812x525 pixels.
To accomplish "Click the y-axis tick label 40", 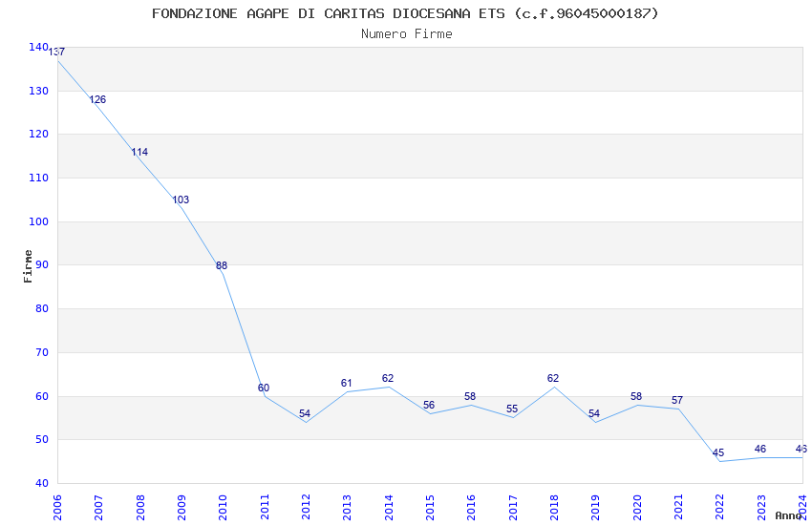I will pos(41,484).
